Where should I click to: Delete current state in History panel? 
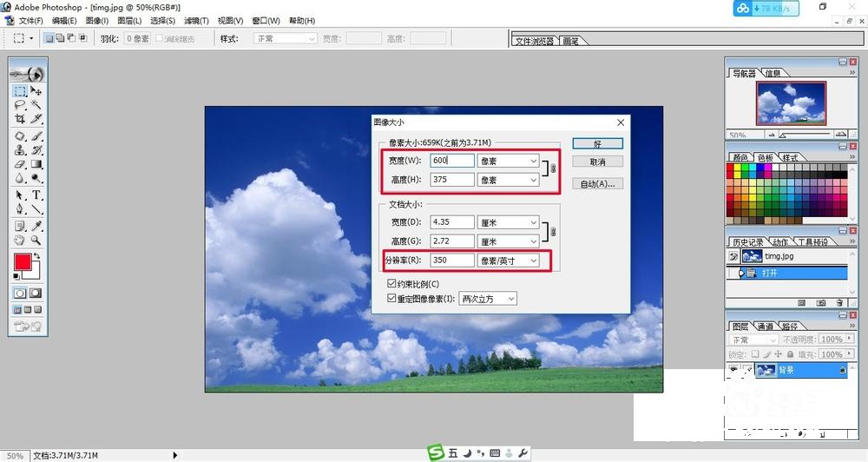pyautogui.click(x=839, y=302)
